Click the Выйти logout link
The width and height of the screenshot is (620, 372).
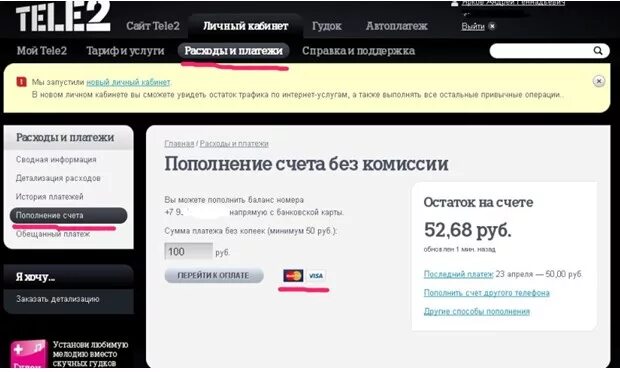click(473, 26)
